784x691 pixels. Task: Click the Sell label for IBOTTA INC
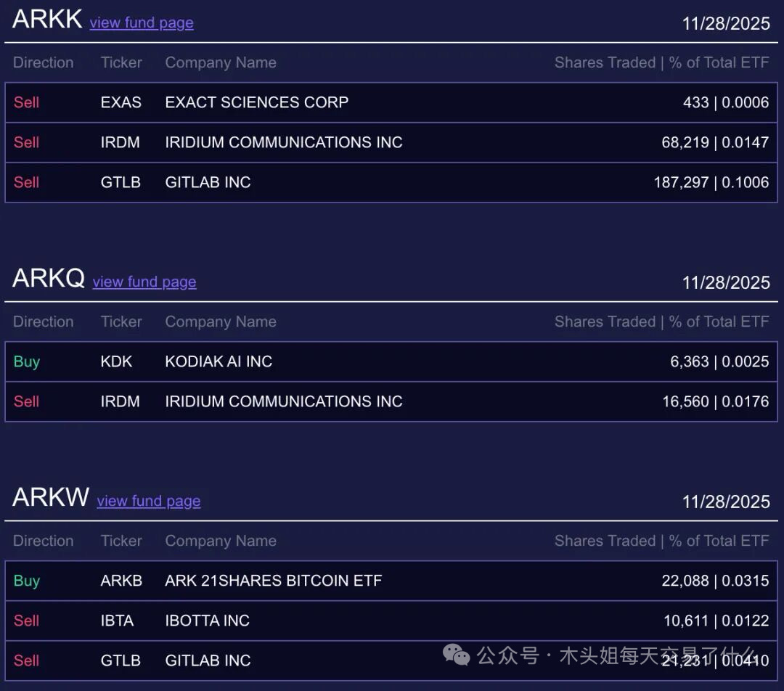[x=27, y=621]
